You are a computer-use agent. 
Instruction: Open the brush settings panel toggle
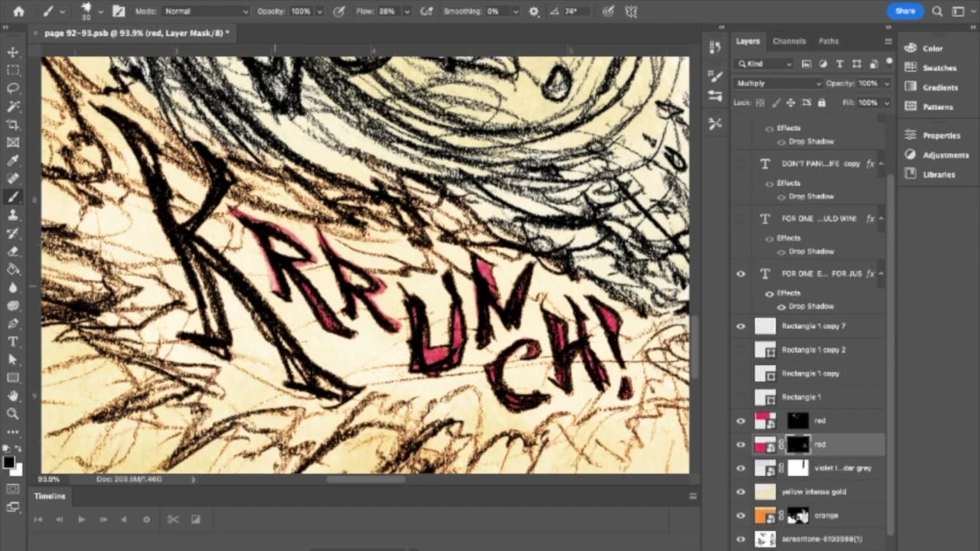pos(119,11)
